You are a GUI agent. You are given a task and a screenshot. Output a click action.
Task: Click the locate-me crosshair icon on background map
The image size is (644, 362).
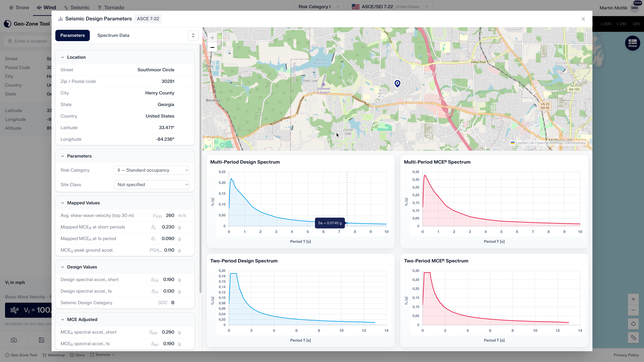click(x=633, y=324)
